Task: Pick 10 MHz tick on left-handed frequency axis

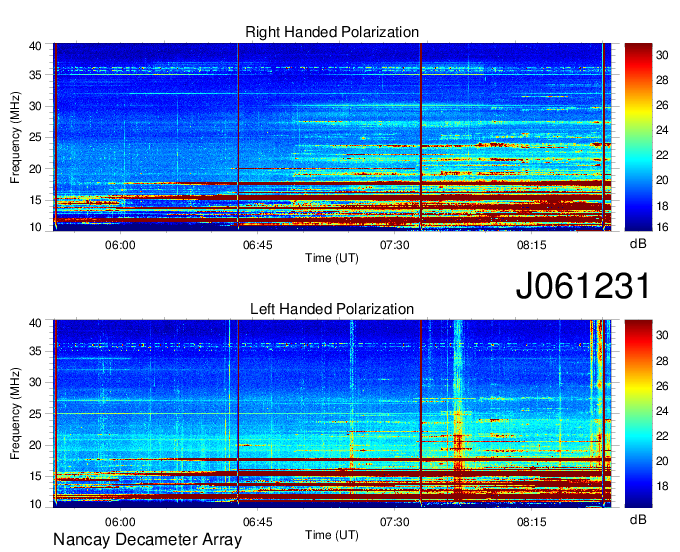Action: [x=35, y=504]
